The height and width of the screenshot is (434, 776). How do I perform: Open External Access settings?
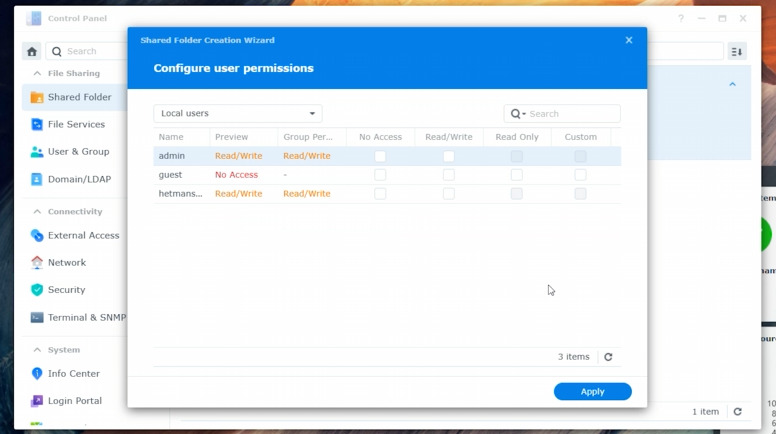click(x=83, y=235)
